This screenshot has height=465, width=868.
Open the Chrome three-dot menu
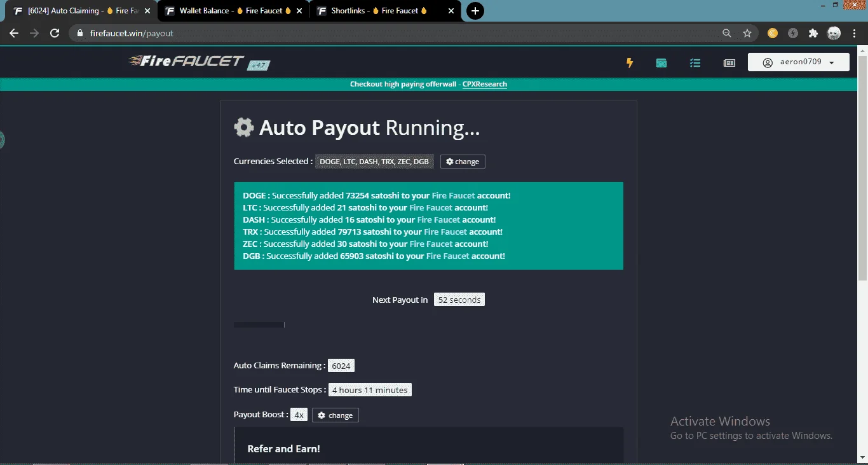coord(854,33)
